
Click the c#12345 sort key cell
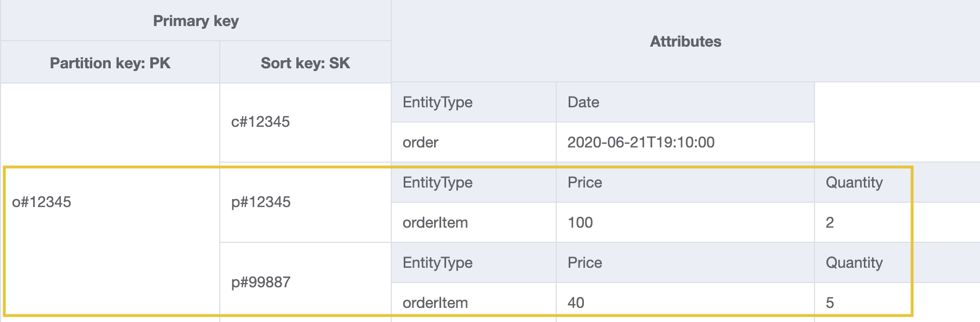tap(260, 121)
